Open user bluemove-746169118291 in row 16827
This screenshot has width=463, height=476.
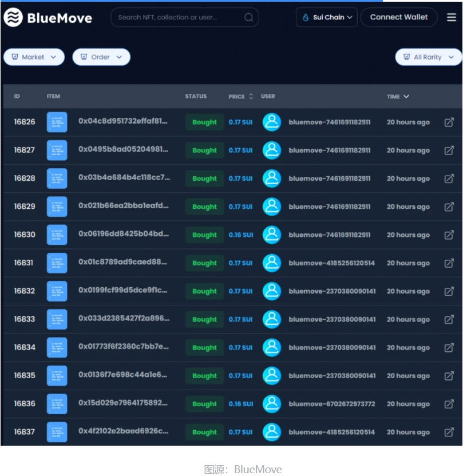tap(330, 150)
